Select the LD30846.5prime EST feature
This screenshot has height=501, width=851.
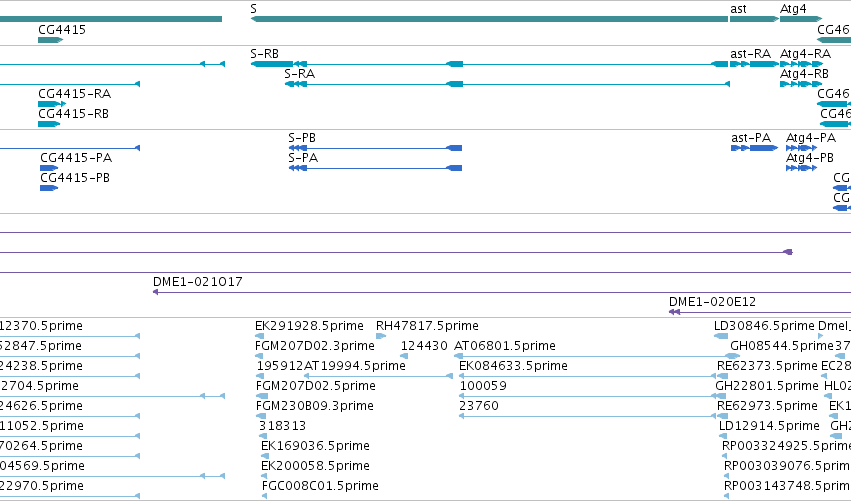pyautogui.click(x=721, y=336)
